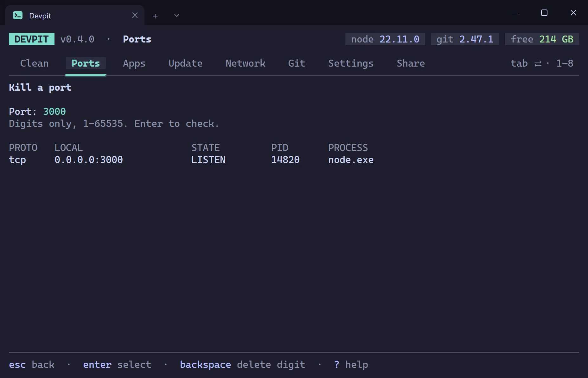
Task: Open the Settings tab
Action: tap(351, 63)
